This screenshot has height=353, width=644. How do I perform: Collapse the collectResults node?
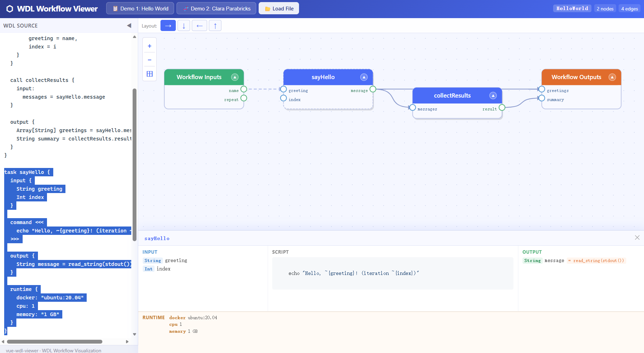point(493,95)
